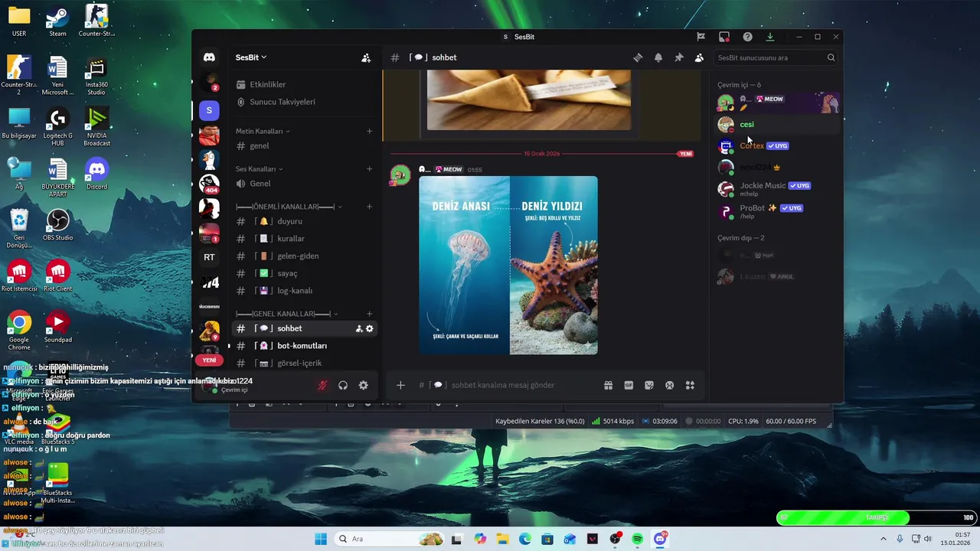980x551 pixels.
Task: Open Logitech G HUB desktop shortcut
Action: click(x=57, y=126)
